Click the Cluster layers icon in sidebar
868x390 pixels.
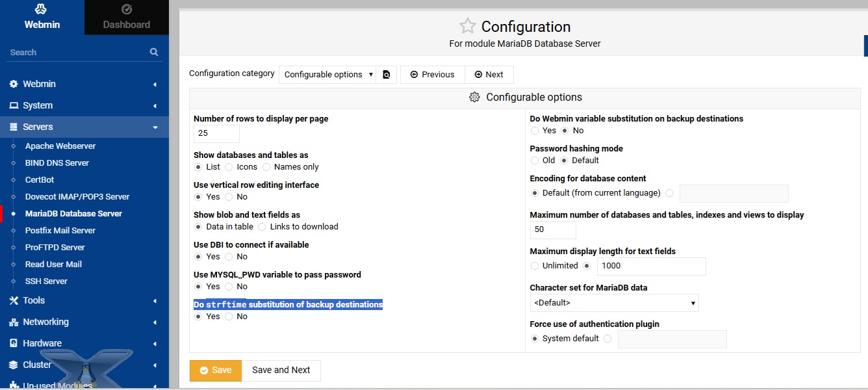tap(14, 365)
